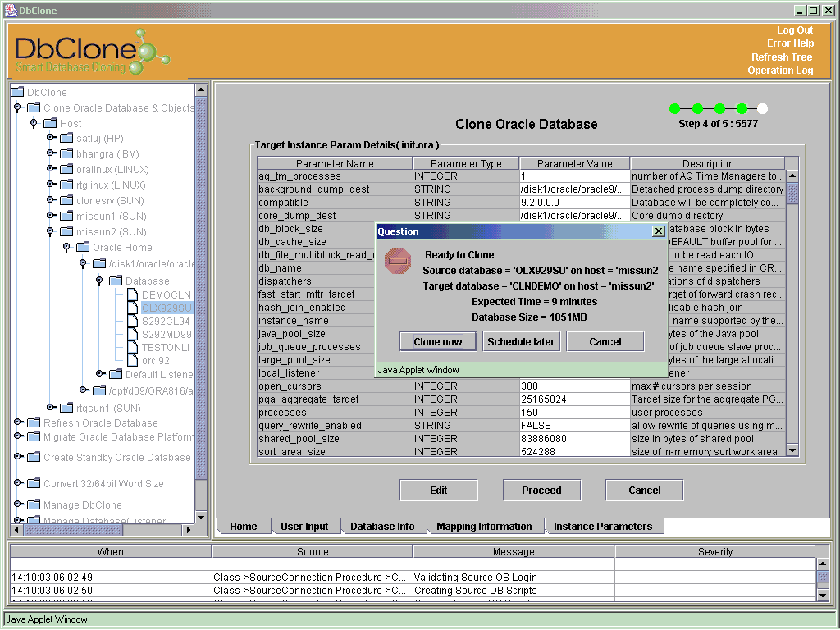Viewport: 840px width, 630px height.
Task: Expand the bhangra (IBM) host node
Action: pos(51,153)
